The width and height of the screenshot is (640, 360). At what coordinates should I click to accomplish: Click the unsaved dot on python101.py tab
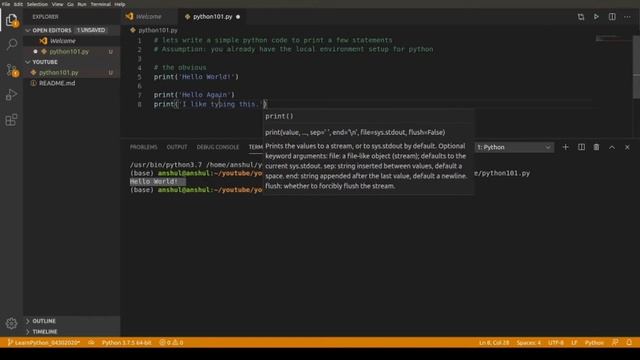[238, 17]
